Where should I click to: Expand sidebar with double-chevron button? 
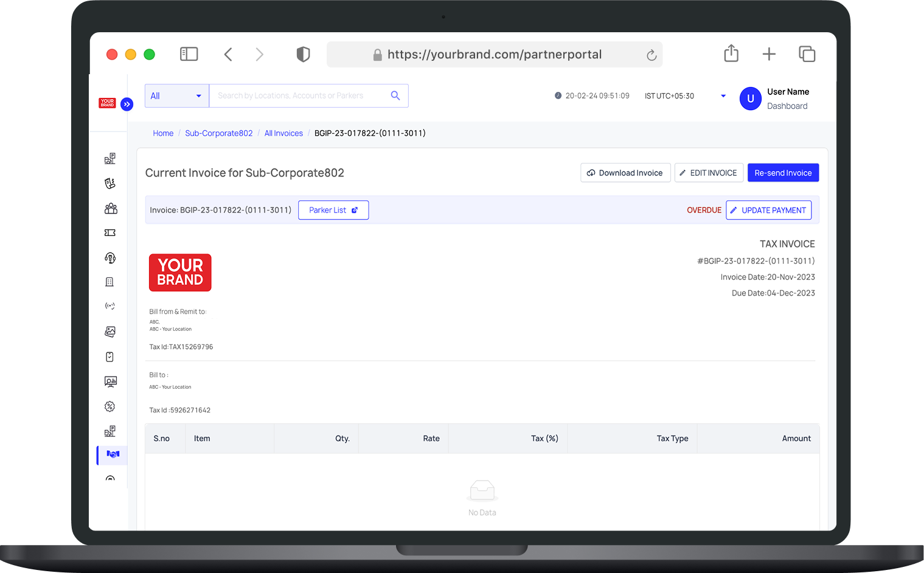coord(127,104)
